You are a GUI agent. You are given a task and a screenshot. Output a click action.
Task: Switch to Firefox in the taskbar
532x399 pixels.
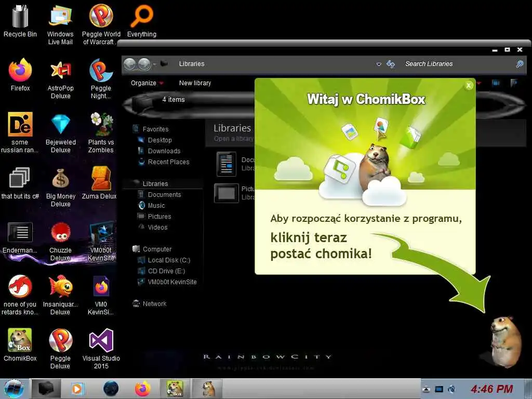coord(142,389)
